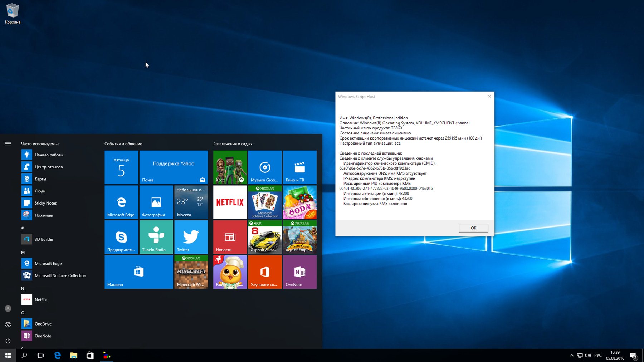This screenshot has height=362, width=644.
Task: Open the Новости news tile
Action: pyautogui.click(x=230, y=237)
